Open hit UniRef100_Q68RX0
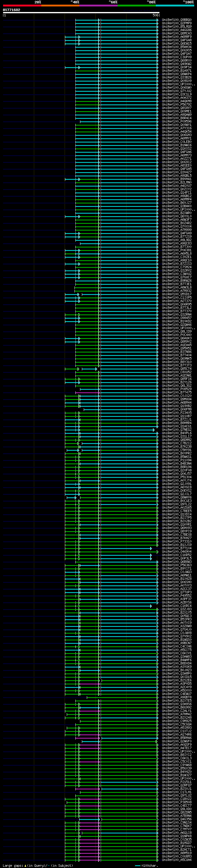 (x=177, y=60)
